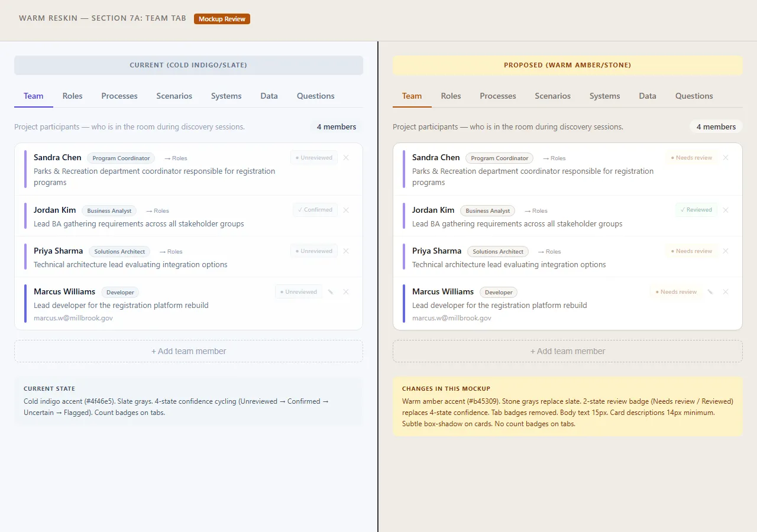Toggle Priya Sharma's Needs review badge
Viewport: 757px width, 532px height.
[x=691, y=251]
